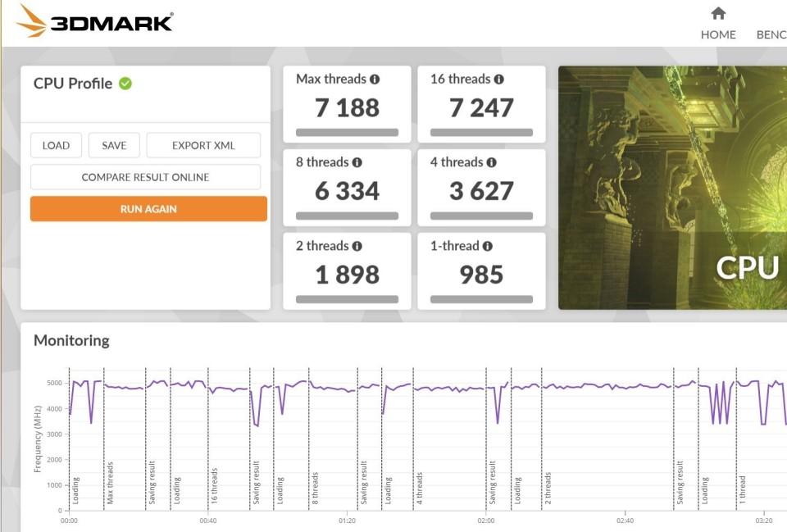Show info for Max threads score

point(375,80)
